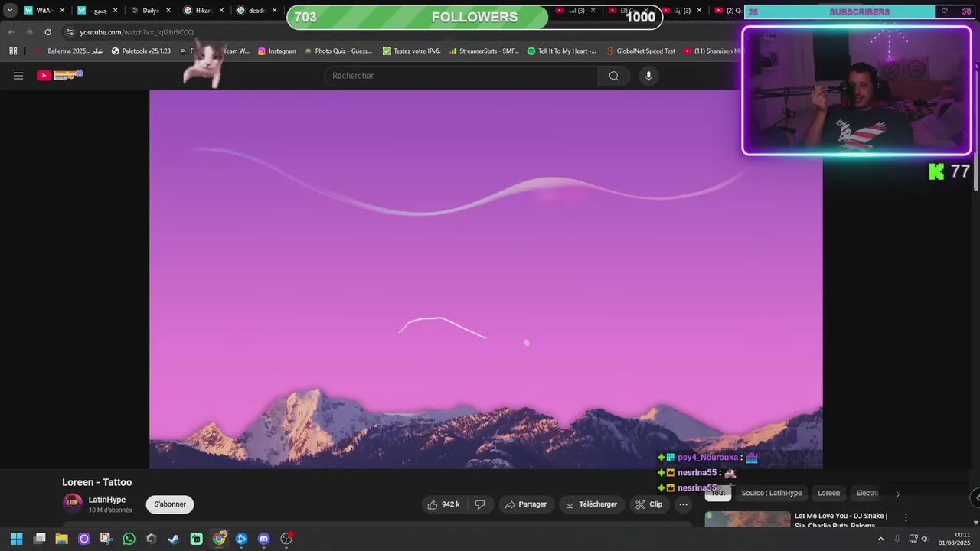Open the clock and date flyout
This screenshot has height=551, width=980.
[x=955, y=539]
